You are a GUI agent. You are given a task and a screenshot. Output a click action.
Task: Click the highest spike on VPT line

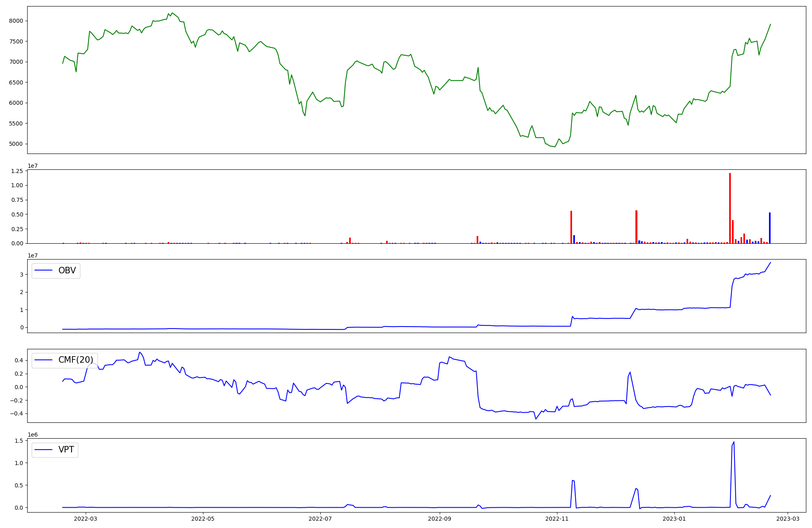pyautogui.click(x=734, y=443)
